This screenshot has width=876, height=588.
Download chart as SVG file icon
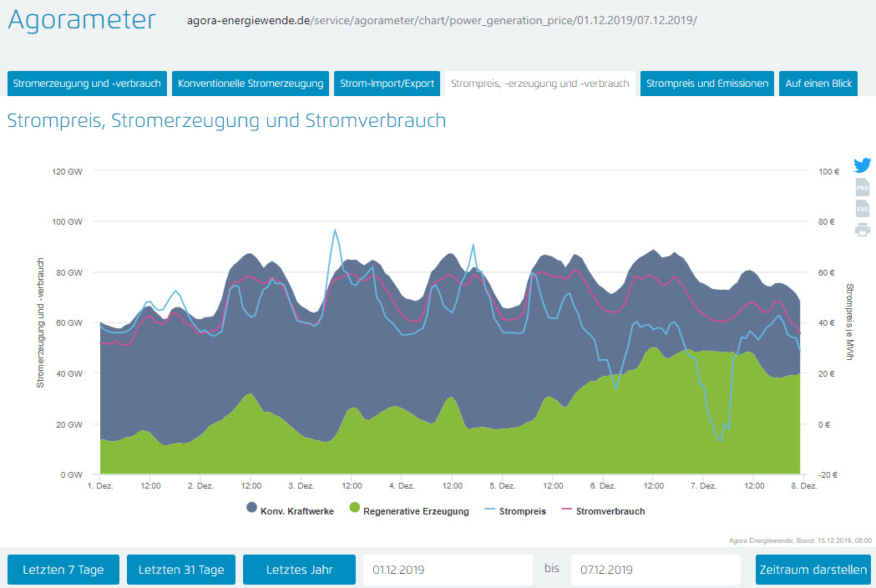[863, 208]
